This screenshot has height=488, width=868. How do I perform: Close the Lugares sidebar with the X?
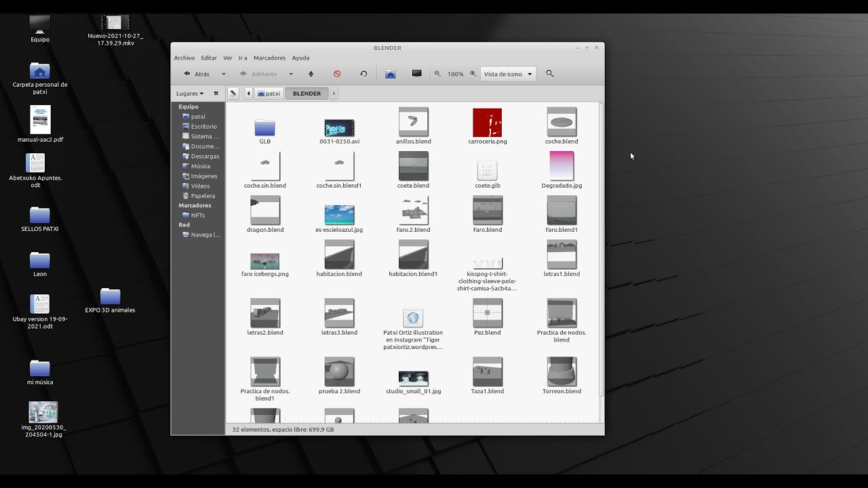pos(216,94)
